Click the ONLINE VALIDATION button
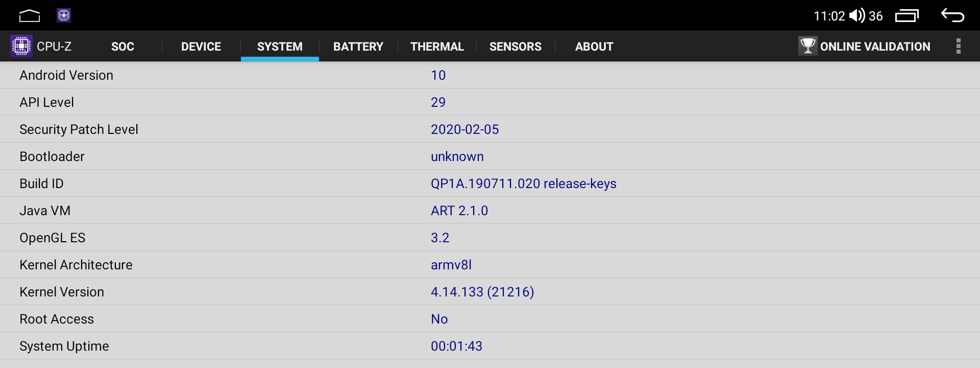 tap(865, 47)
